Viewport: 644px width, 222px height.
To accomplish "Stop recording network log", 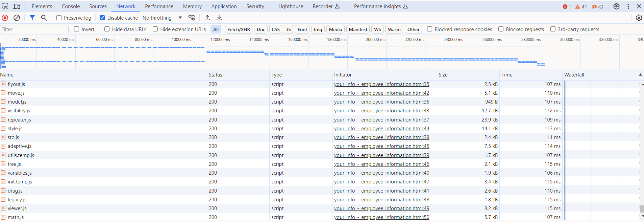I will (x=5, y=18).
